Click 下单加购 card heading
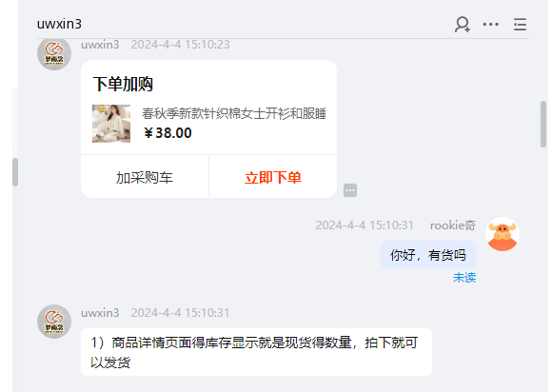 123,84
